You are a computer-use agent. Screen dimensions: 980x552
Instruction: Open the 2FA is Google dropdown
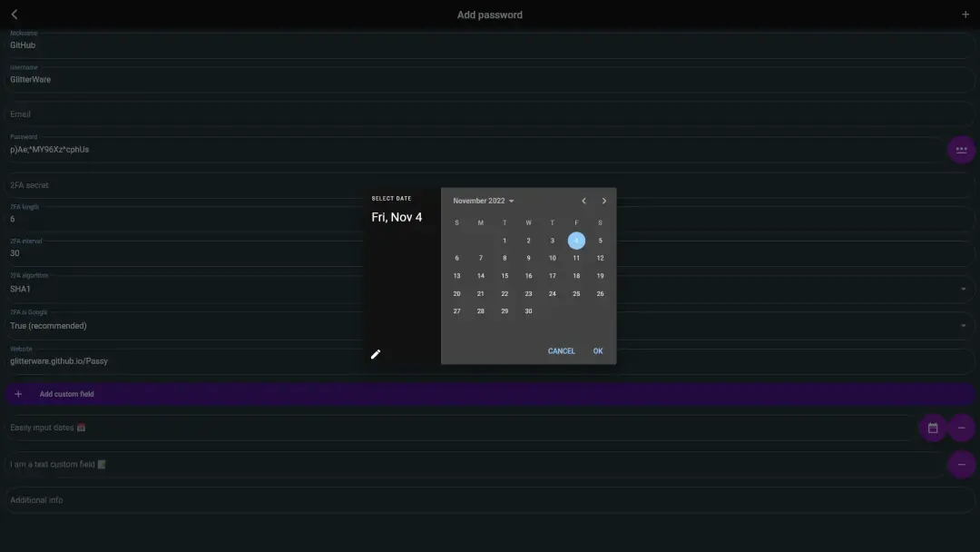pyautogui.click(x=490, y=326)
